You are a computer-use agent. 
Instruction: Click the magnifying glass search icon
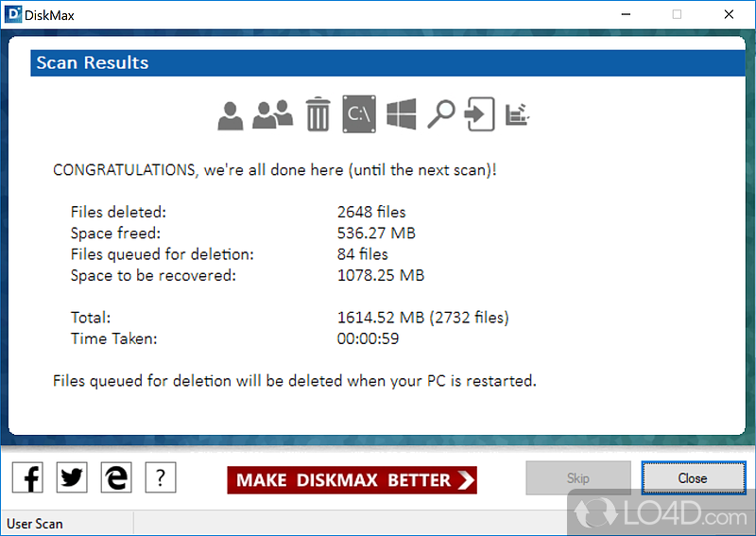[441, 114]
